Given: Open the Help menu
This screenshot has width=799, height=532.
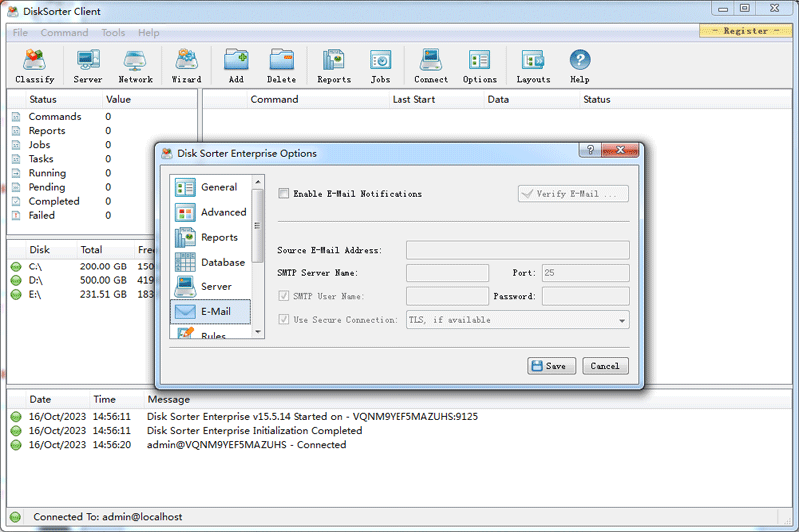Looking at the screenshot, I should [x=148, y=33].
